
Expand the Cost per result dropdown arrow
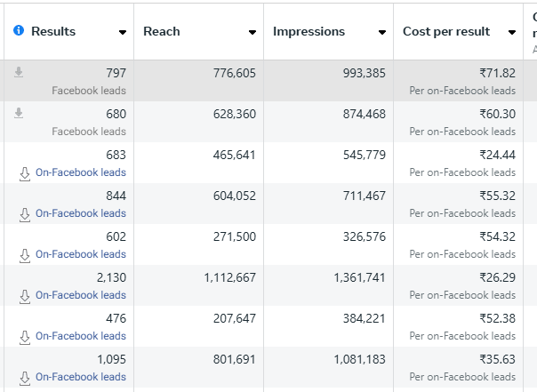512,33
